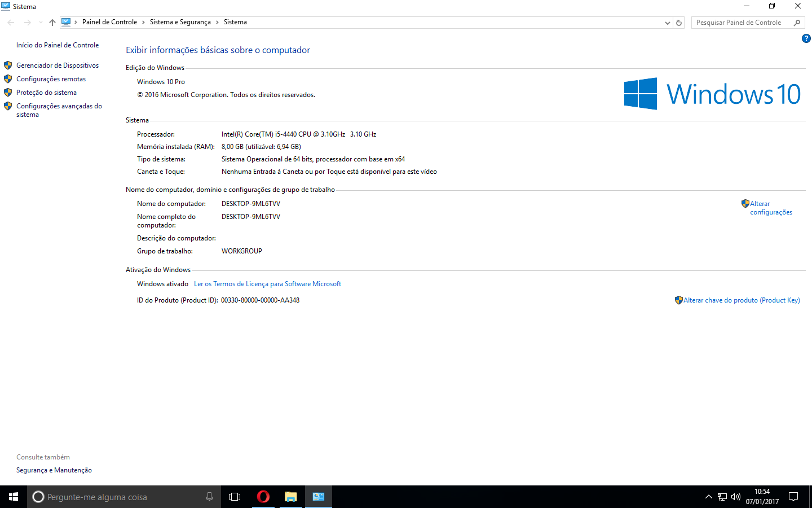Open Painel de Controle breadcrumb
The width and height of the screenshot is (812, 508).
[109, 22]
